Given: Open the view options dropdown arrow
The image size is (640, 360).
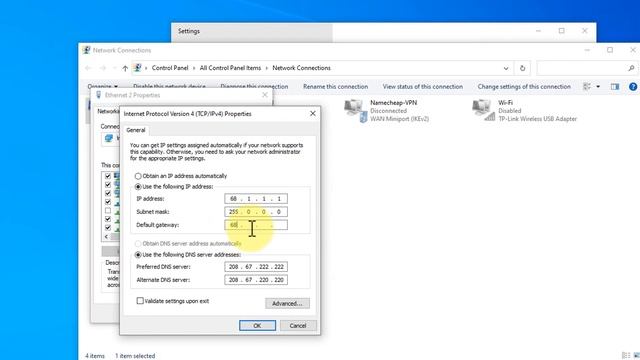Looking at the screenshot, I should click(x=598, y=87).
